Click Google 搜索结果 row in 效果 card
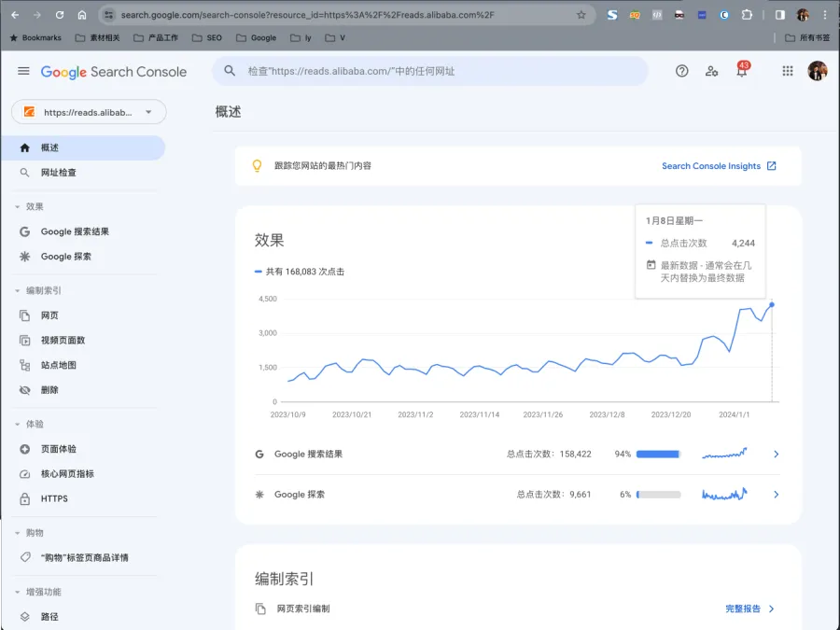Image resolution: width=840 pixels, height=630 pixels. pos(517,455)
